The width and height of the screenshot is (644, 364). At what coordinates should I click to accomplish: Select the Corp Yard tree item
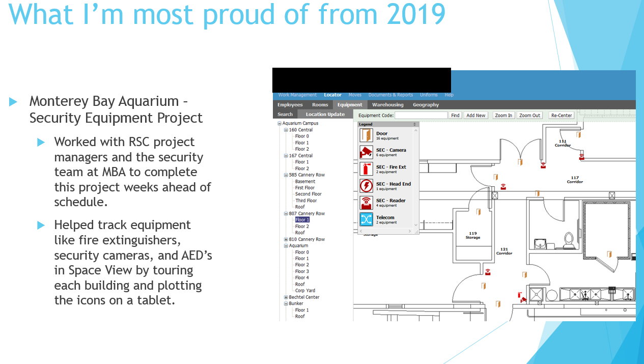coord(305,291)
